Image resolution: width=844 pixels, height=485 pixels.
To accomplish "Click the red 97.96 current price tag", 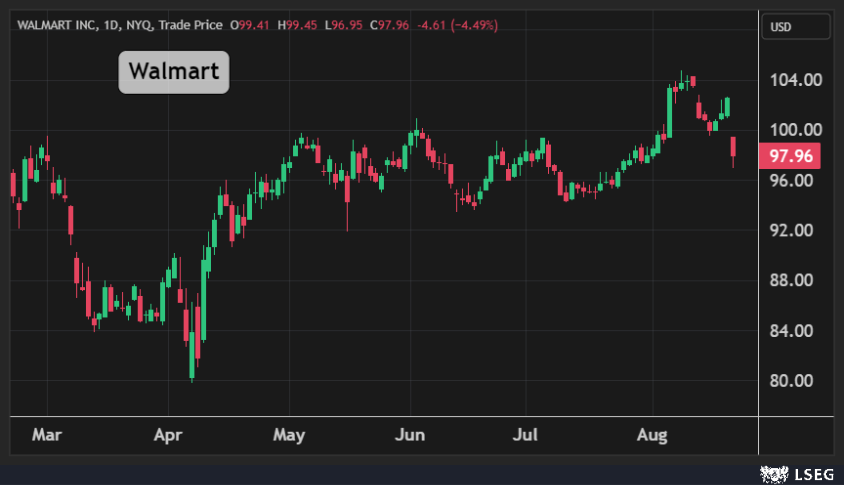I will 789,156.
